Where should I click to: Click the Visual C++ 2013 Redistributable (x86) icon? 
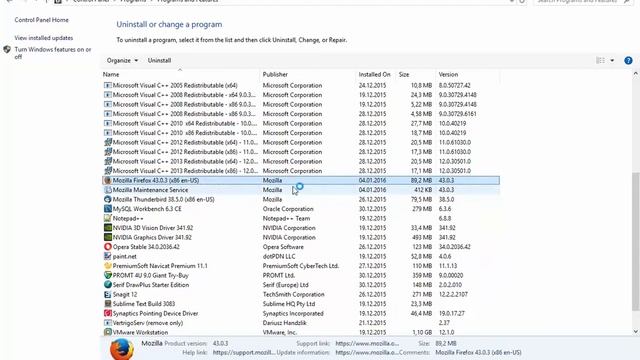point(107,171)
